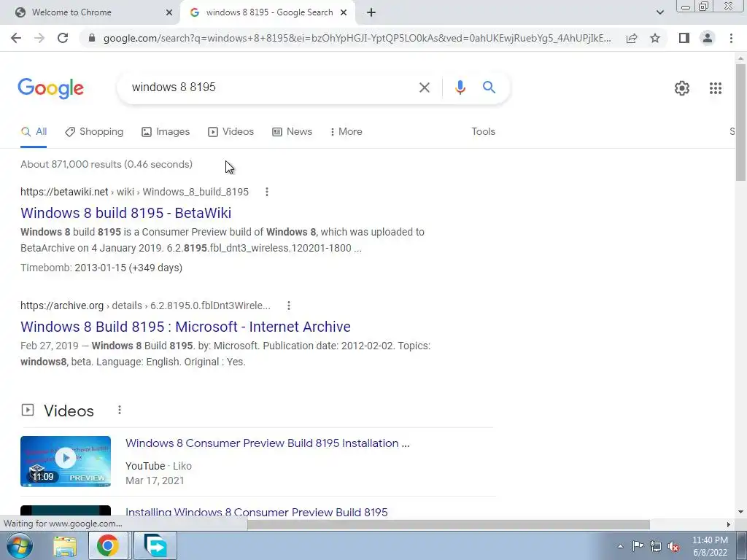Click the muted volume tray icon
This screenshot has height=560, width=747.
click(673, 546)
